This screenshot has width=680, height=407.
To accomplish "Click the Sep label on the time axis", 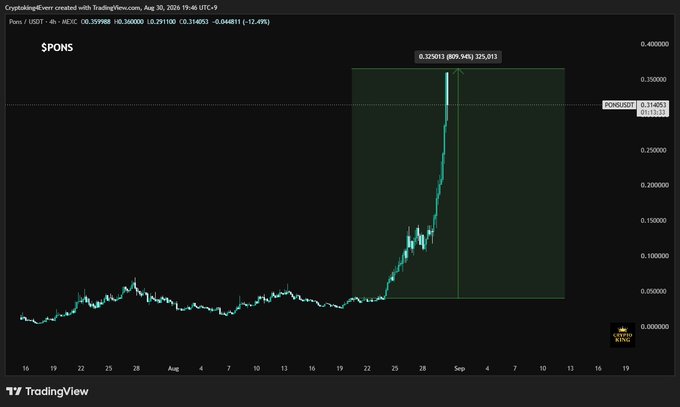I will pos(459,369).
